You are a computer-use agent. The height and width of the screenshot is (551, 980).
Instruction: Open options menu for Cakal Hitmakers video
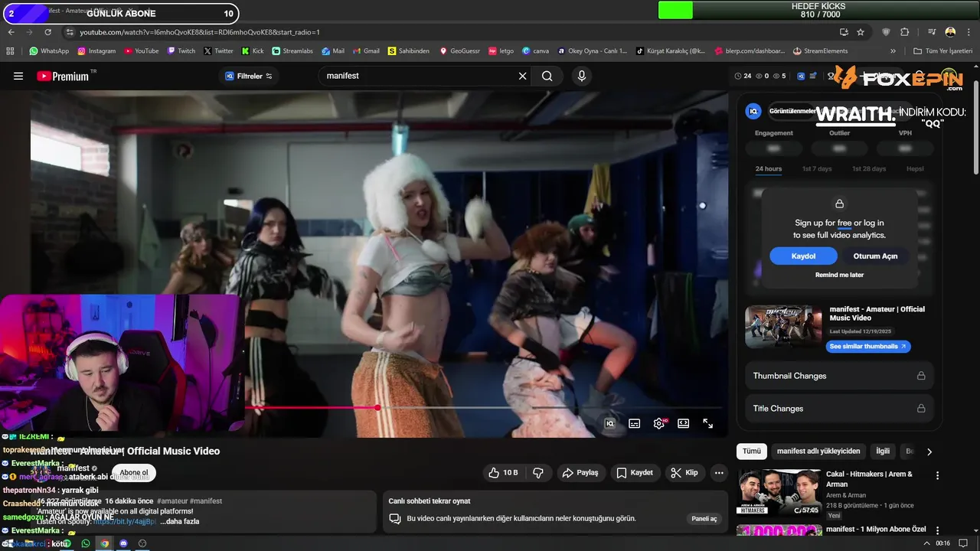coord(937,475)
